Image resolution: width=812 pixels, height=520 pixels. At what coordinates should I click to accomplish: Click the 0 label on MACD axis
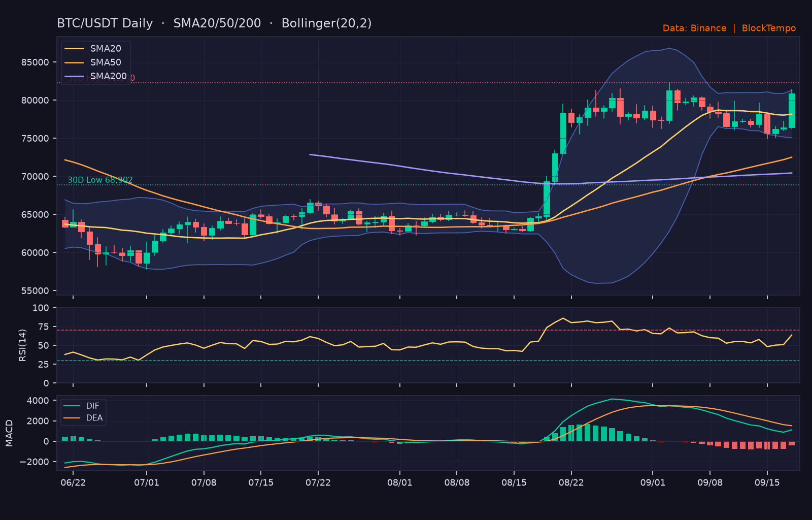pyautogui.click(x=47, y=441)
